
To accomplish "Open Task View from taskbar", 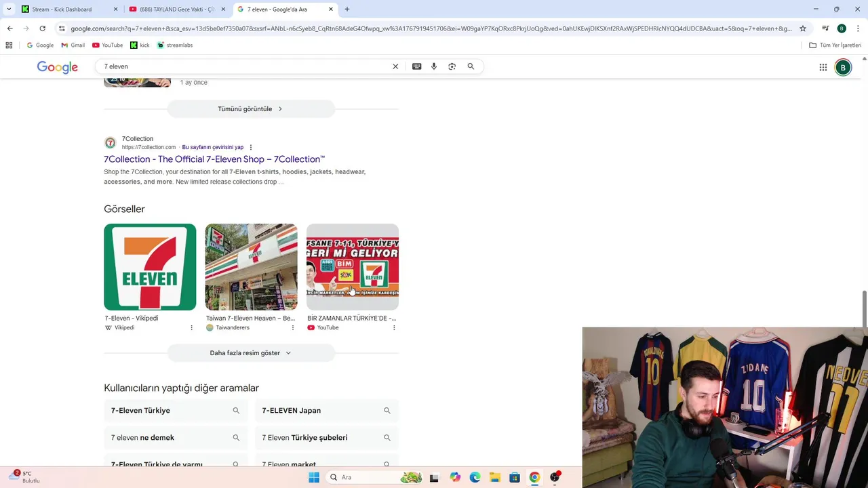I will [x=434, y=477].
